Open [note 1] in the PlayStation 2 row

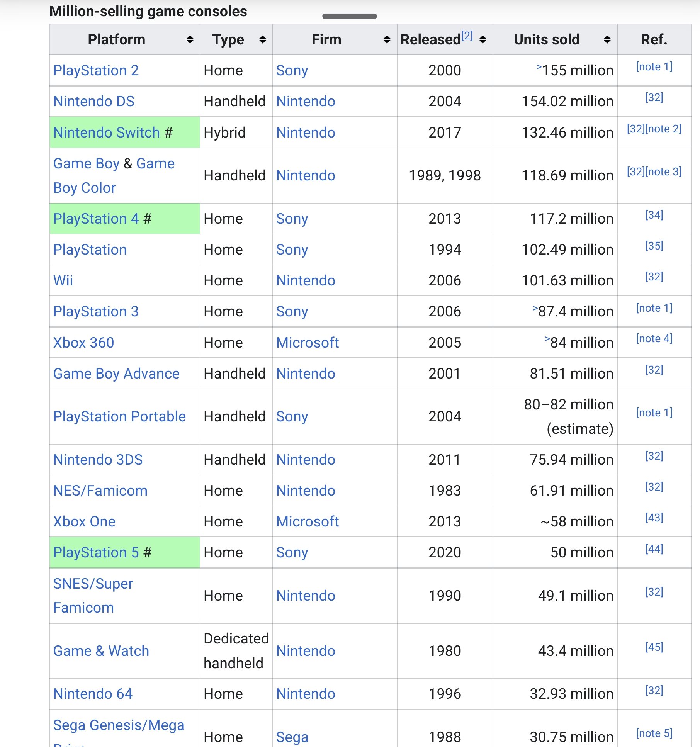pyautogui.click(x=654, y=66)
